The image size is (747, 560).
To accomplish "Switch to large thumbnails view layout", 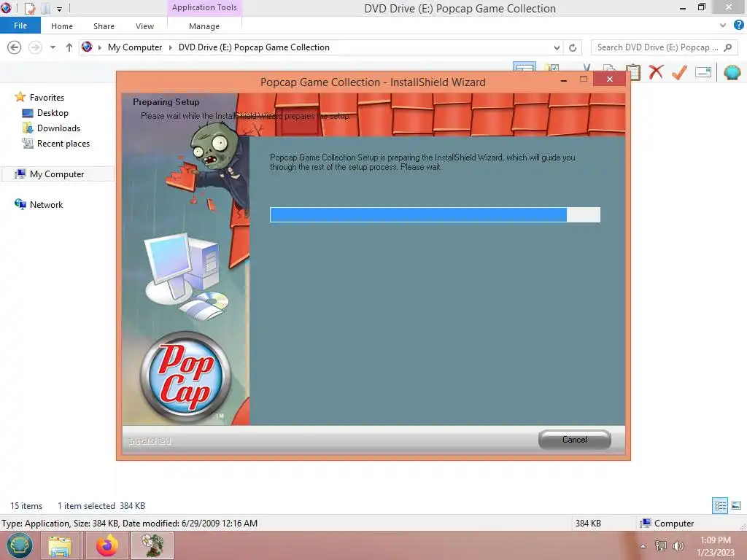I will 736,505.
